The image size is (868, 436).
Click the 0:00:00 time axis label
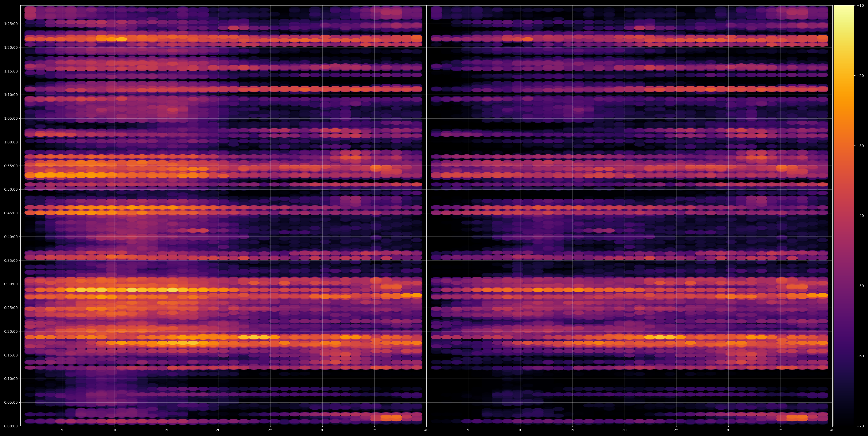tap(11, 426)
